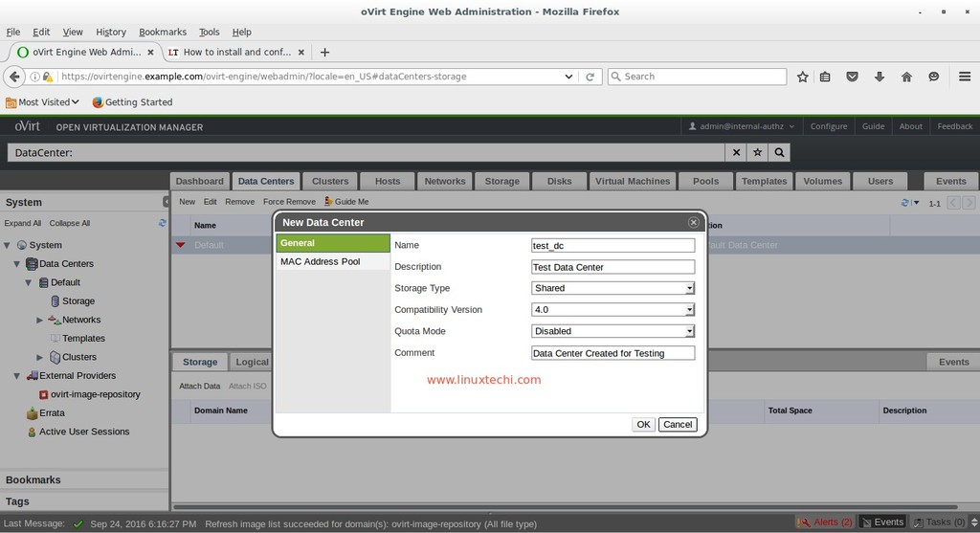Go to the previous results page arrow
This screenshot has height=533, width=980.
(954, 203)
